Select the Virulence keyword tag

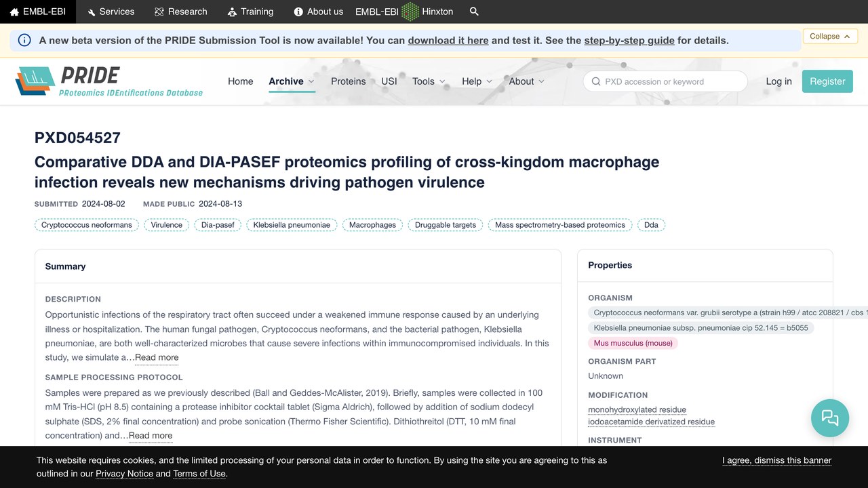tap(167, 225)
